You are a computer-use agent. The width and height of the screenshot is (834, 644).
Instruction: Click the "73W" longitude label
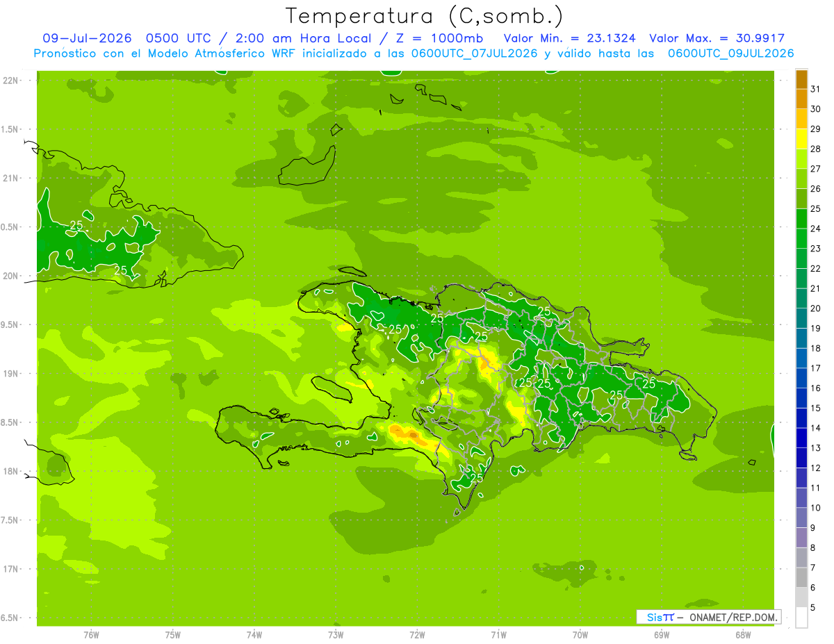(336, 634)
